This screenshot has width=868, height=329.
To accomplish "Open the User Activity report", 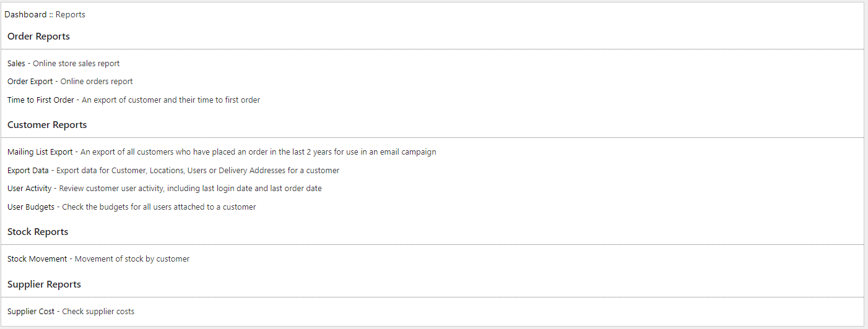I will click(x=30, y=189).
